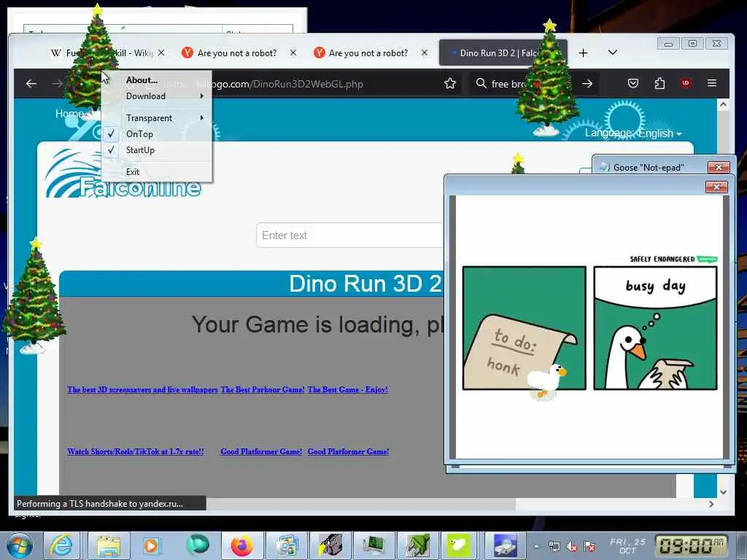Switch to Firefox in the taskbar

pos(242,545)
